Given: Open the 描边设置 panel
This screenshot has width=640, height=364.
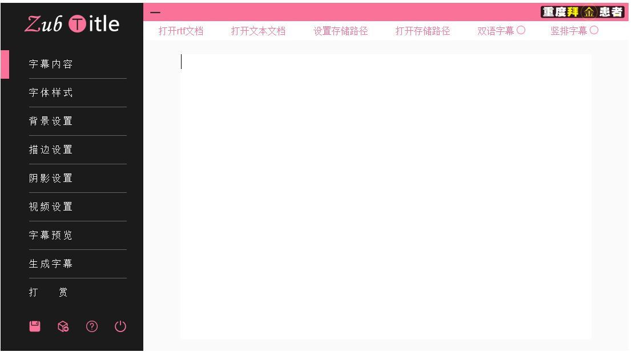Looking at the screenshot, I should [x=51, y=149].
